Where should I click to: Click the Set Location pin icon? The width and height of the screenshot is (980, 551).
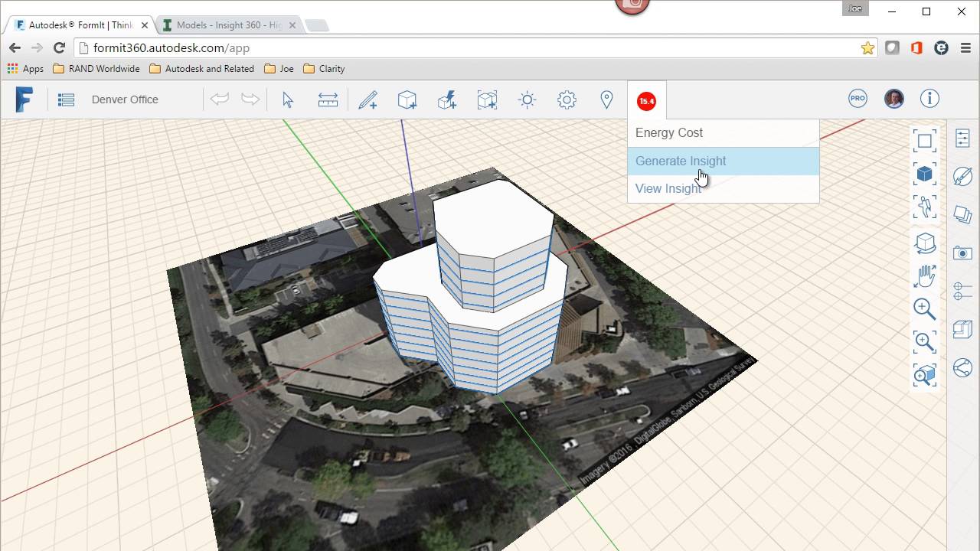(606, 99)
